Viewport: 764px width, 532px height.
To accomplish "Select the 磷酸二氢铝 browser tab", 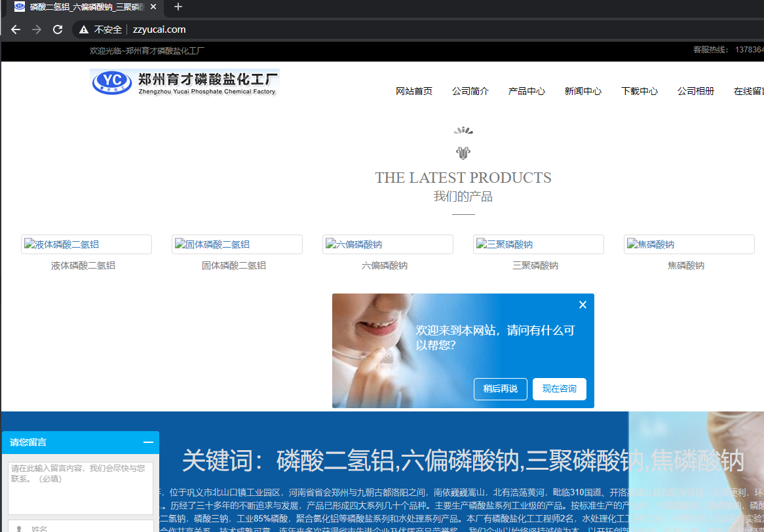I will point(86,7).
